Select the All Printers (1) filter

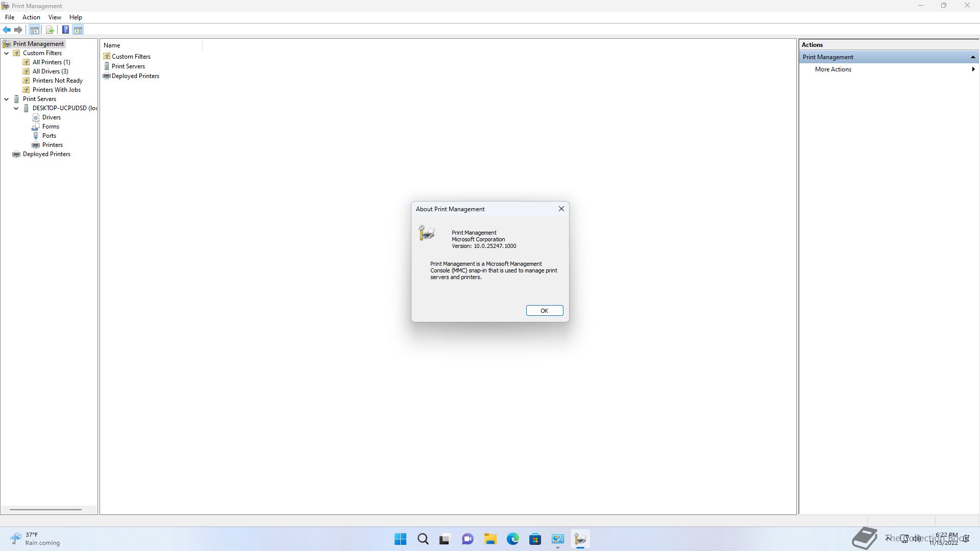click(52, 62)
